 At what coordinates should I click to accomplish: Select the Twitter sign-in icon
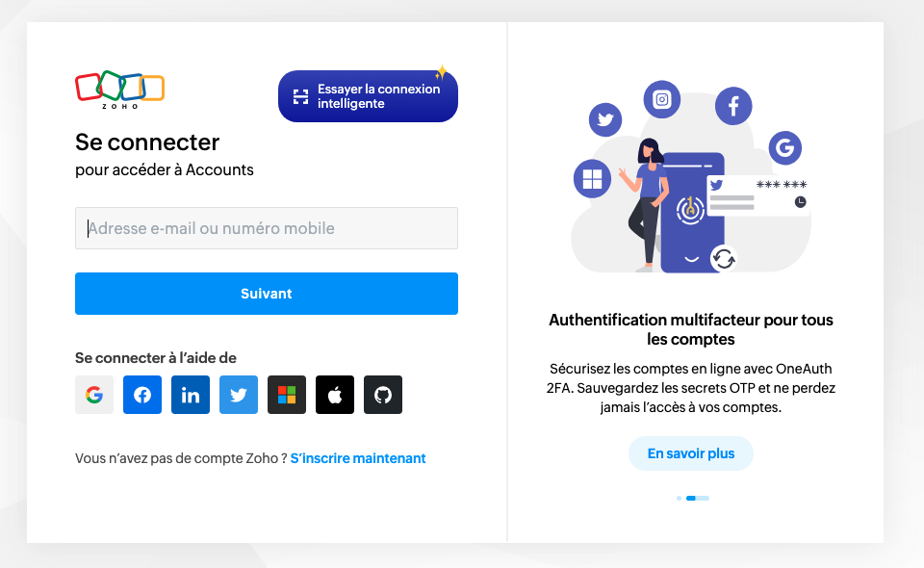pos(239,395)
